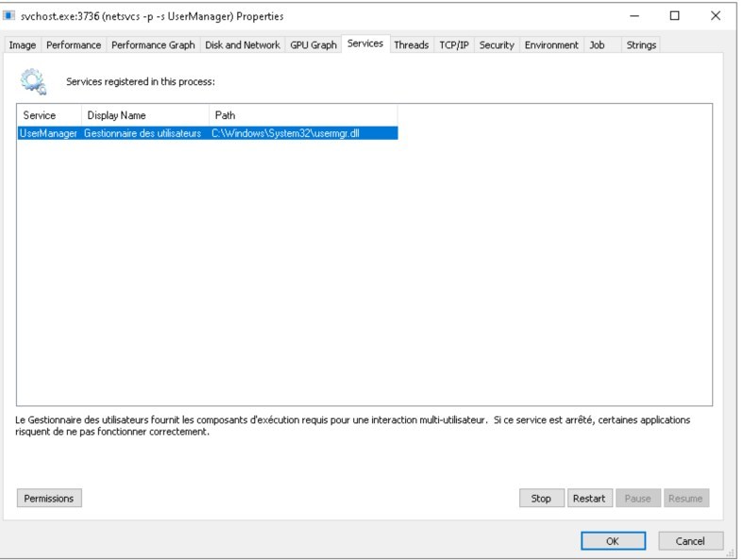Switch to the Environment tab
The image size is (744, 560).
551,45
